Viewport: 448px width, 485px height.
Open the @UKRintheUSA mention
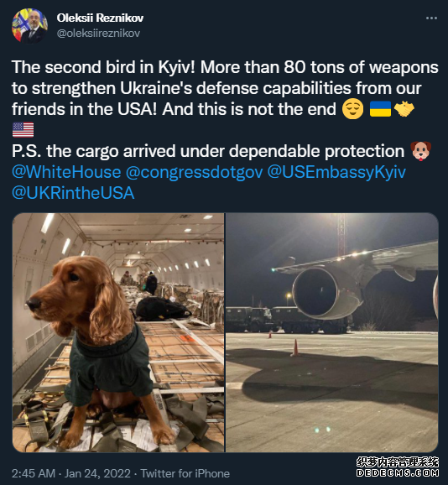(x=73, y=193)
